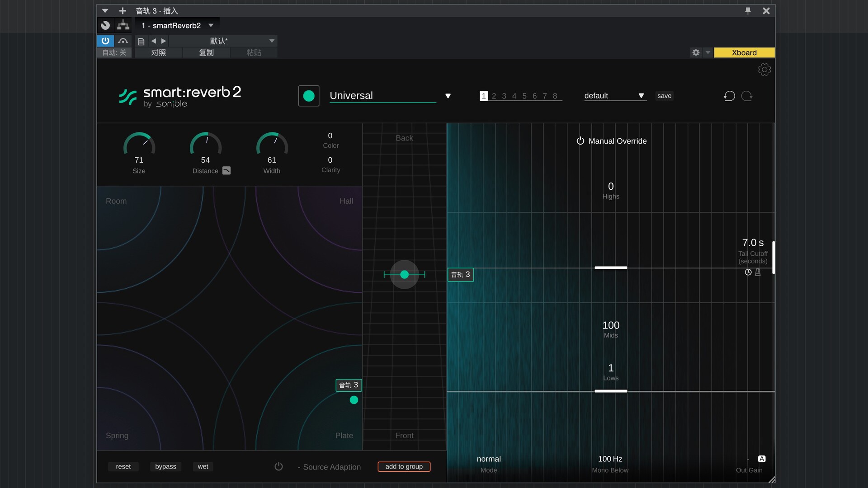Go to next preset arrow

(164, 41)
